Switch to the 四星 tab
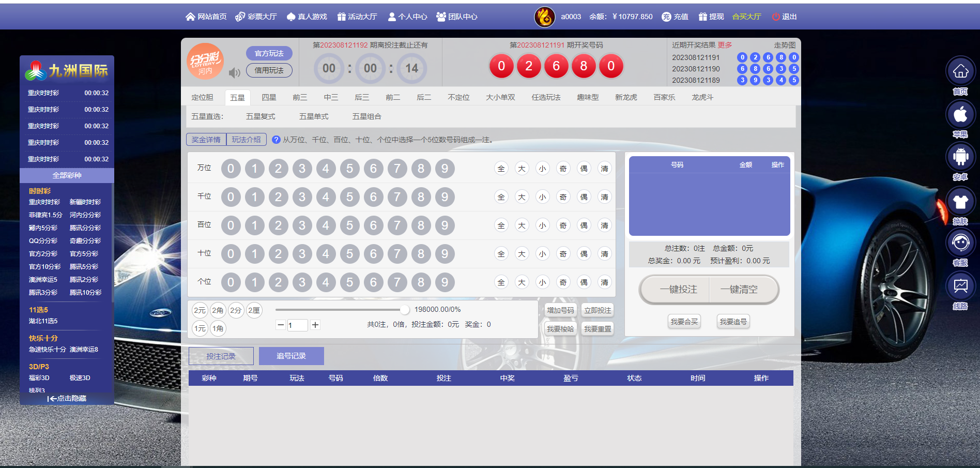Screen dimensions: 980x468 click(x=269, y=97)
